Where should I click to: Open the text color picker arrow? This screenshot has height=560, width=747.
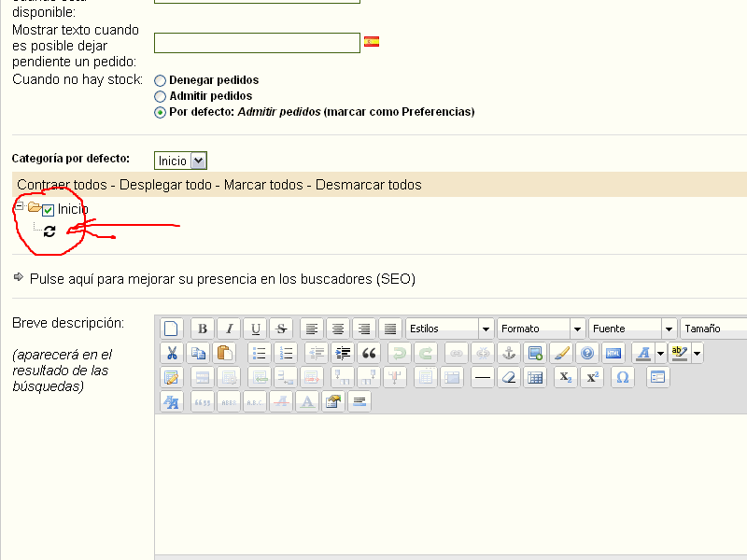[661, 354]
